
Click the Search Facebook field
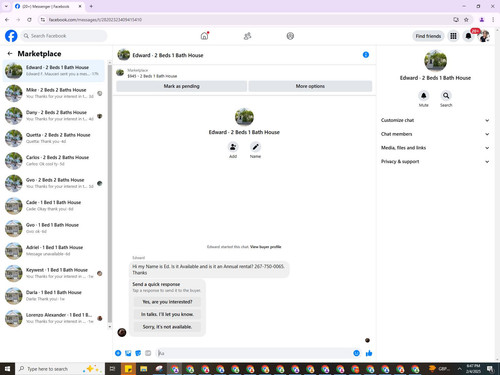click(64, 36)
